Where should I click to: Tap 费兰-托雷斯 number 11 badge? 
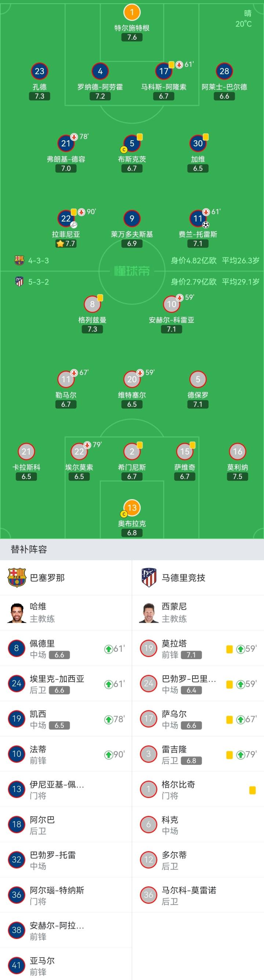click(x=198, y=218)
